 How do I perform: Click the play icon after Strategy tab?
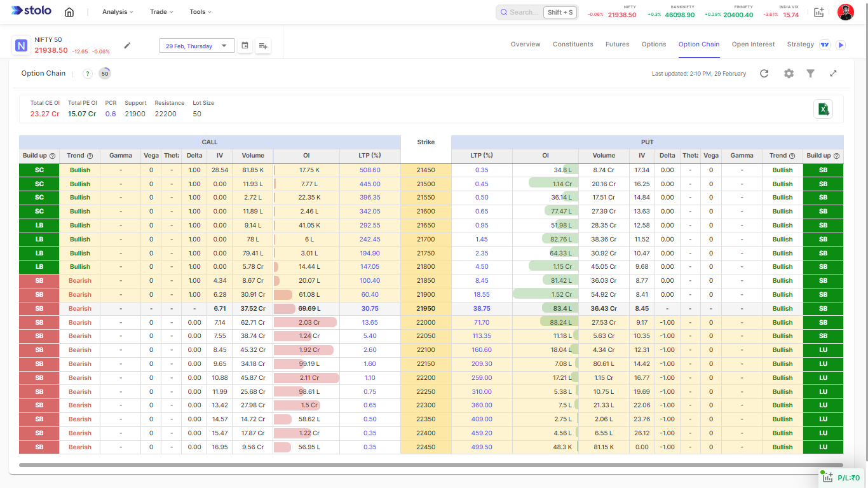pyautogui.click(x=841, y=45)
